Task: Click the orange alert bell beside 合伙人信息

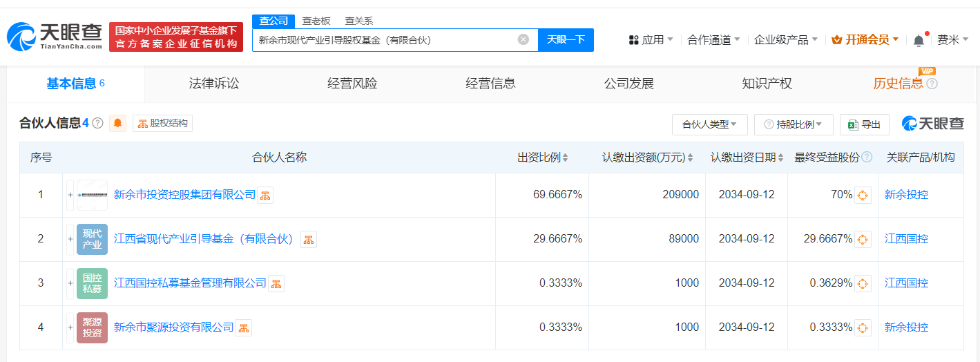Action: coord(117,124)
